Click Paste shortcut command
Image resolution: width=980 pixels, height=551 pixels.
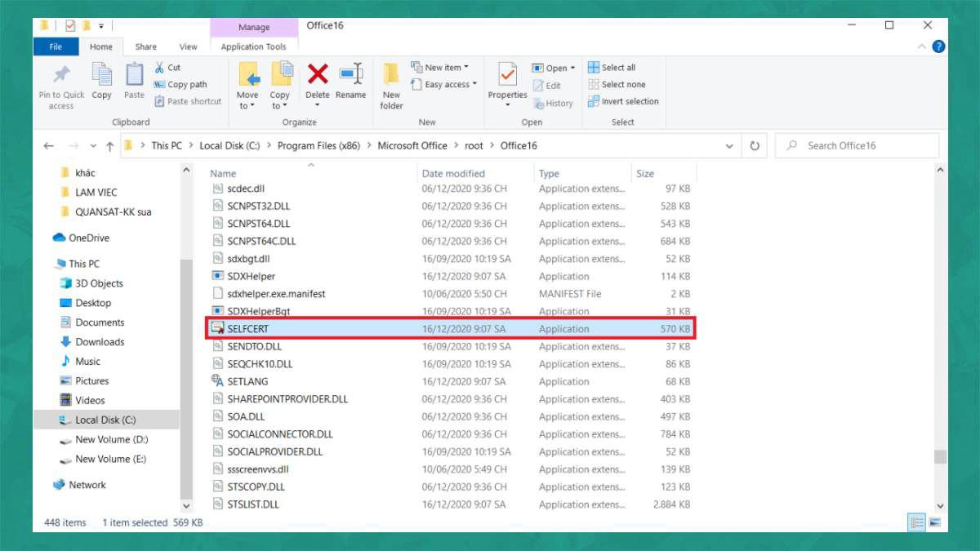click(x=187, y=101)
